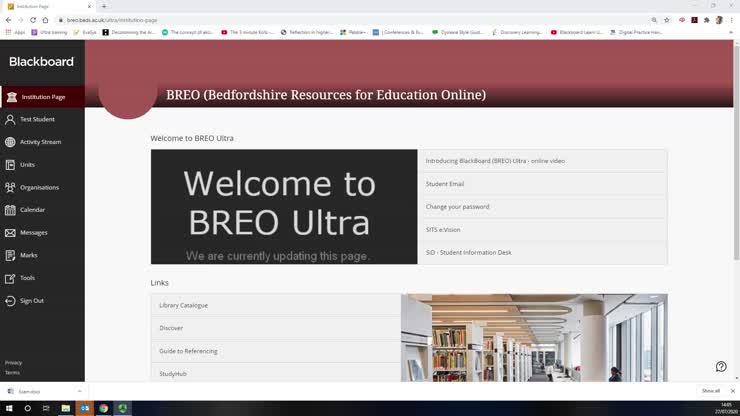Click the library photo thumbnail
Screen dimensions: 740x416
click(534, 338)
